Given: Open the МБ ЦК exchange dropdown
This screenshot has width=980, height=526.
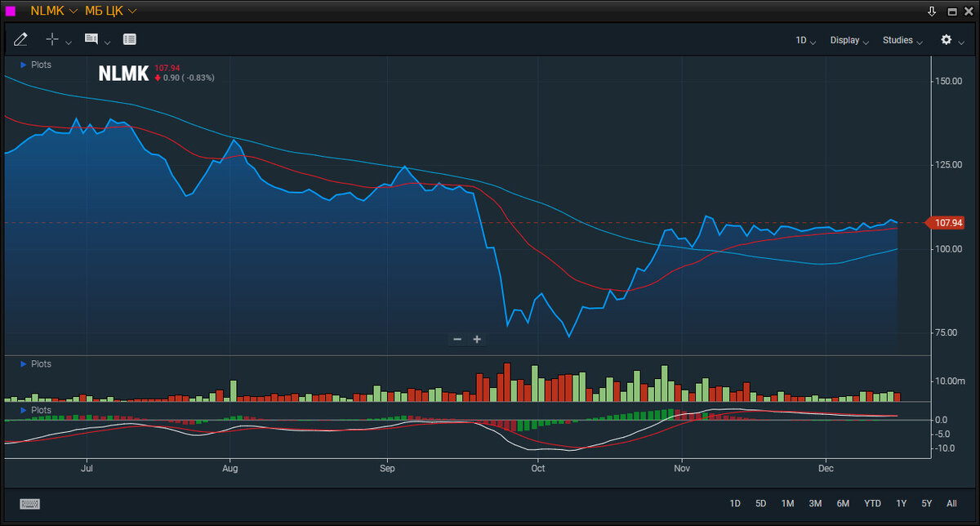Looking at the screenshot, I should coord(110,11).
